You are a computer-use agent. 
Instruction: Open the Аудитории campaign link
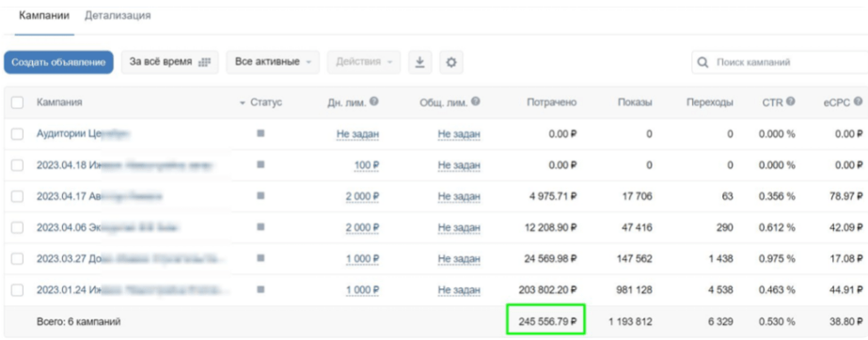83,133
